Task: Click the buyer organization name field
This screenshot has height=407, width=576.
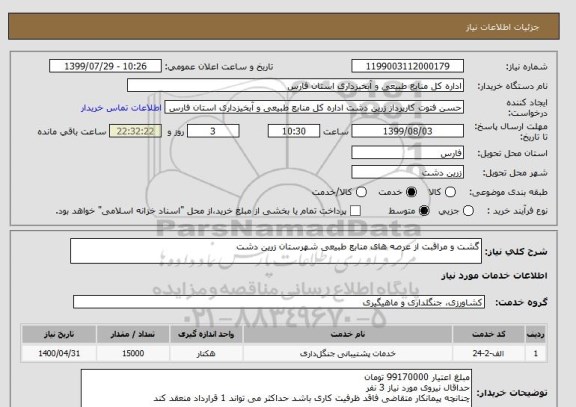Action: pos(295,86)
